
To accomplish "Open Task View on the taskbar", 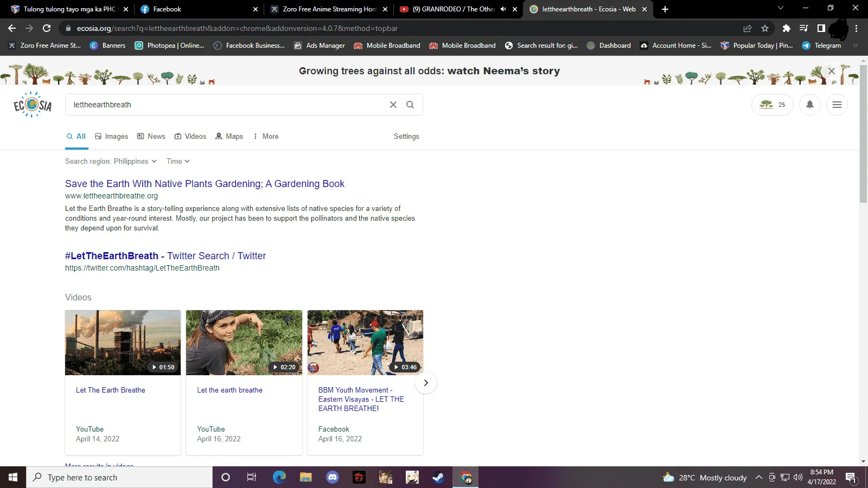I will click(x=252, y=477).
